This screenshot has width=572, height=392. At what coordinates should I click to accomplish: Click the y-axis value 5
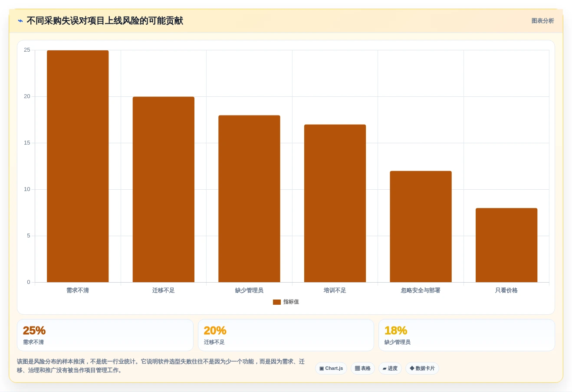[x=29, y=236]
